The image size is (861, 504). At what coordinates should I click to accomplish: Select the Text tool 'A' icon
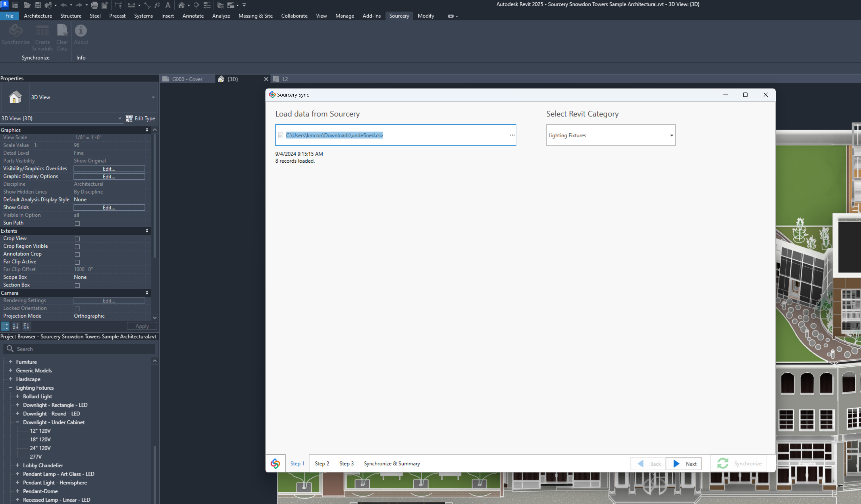click(168, 5)
